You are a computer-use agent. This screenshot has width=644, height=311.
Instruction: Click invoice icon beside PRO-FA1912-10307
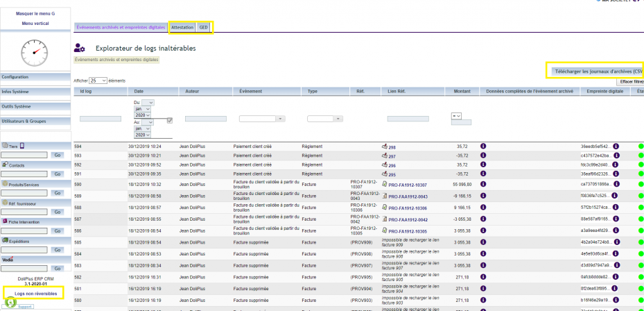385,184
